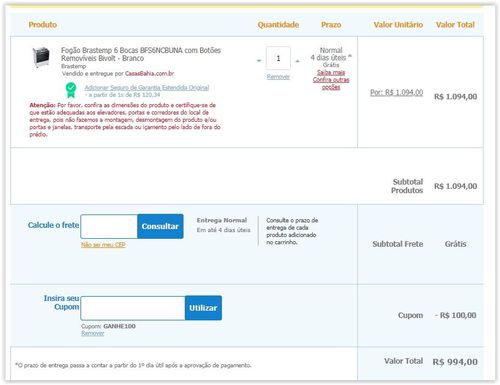The image size is (500, 385).
Task: Click the Utilizar coupon button
Action: point(203,308)
